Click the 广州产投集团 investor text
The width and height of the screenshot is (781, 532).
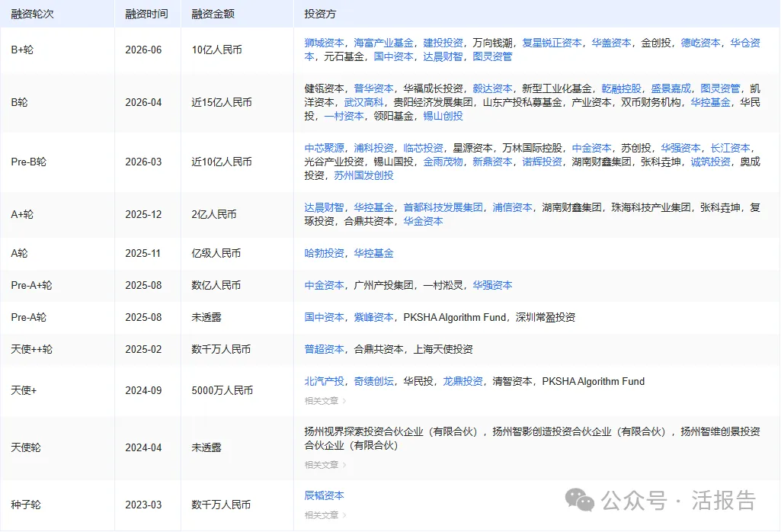click(x=383, y=285)
